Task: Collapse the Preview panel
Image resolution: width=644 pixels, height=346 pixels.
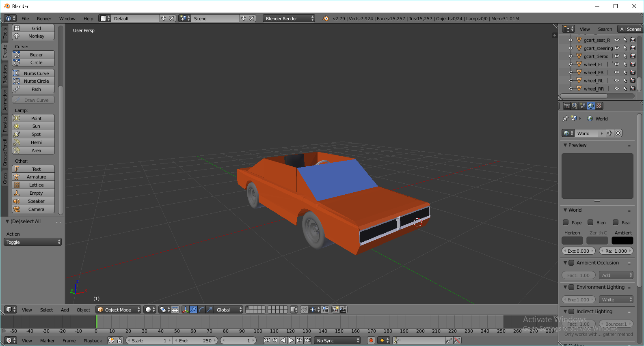Action: [565, 145]
